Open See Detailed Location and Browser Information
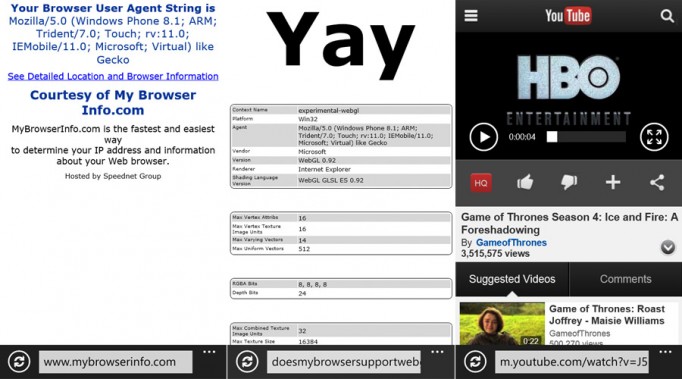This screenshot has height=379, width=682. coord(113,76)
